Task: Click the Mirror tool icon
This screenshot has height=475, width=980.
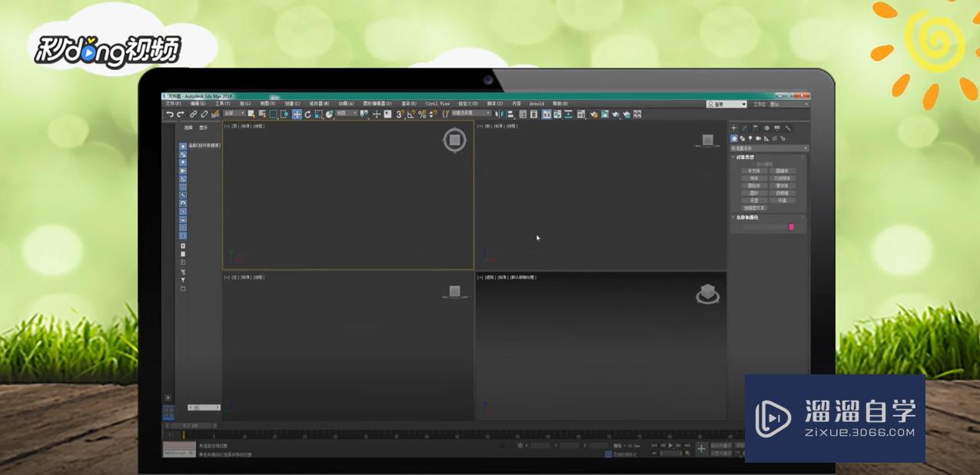Action: click(500, 114)
